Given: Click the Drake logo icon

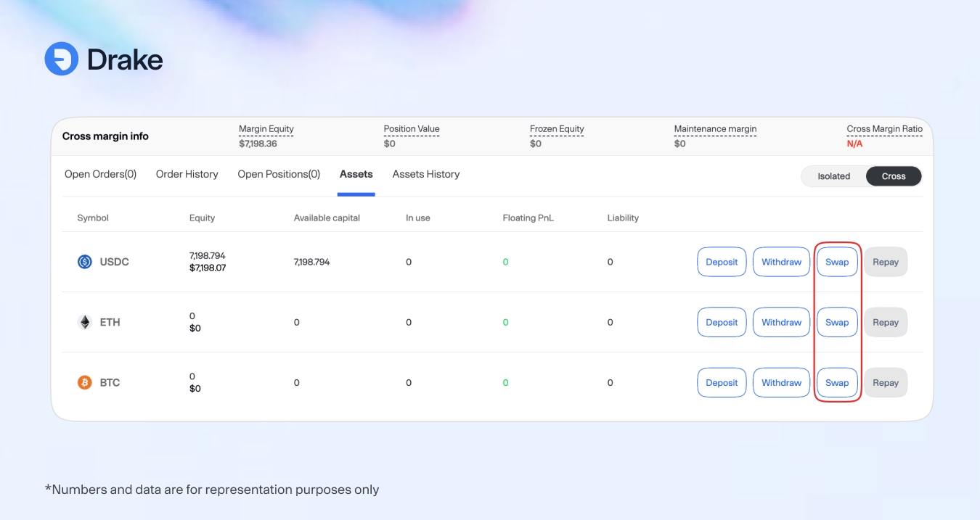Looking at the screenshot, I should (61, 59).
